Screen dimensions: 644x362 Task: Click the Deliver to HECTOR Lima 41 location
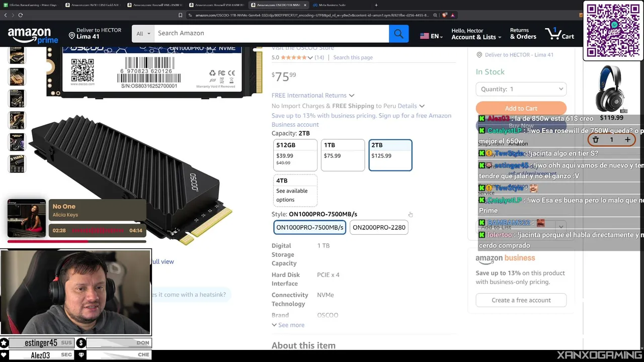click(x=95, y=33)
